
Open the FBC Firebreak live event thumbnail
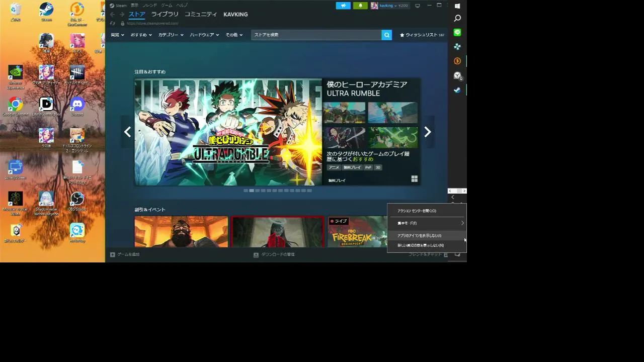(357, 232)
